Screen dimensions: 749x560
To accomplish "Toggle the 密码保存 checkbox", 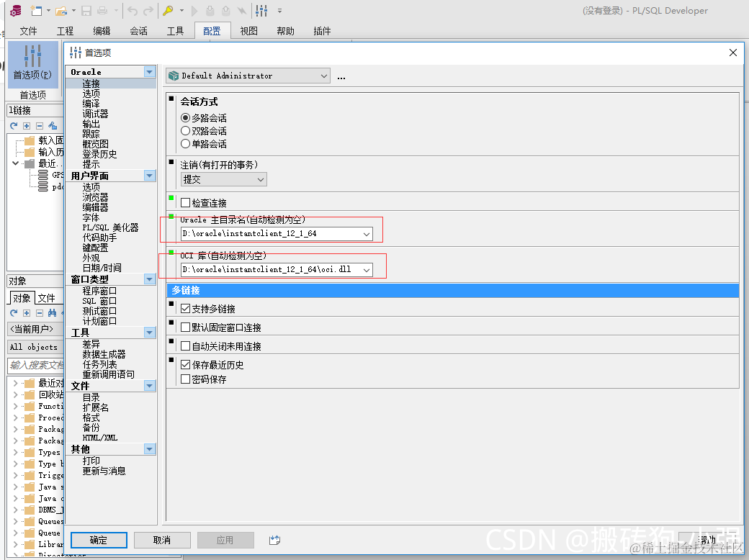I will (185, 379).
